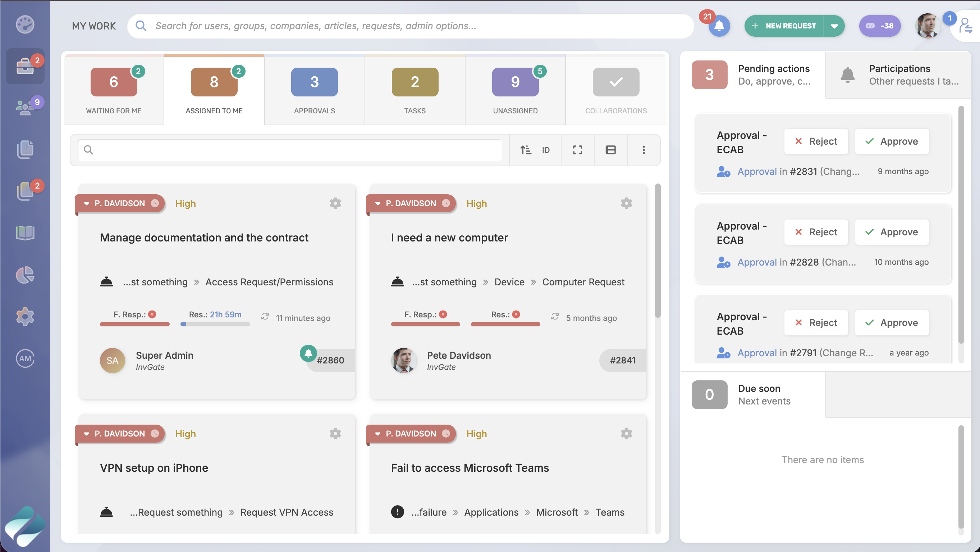Click the notification bell showing 21
The width and height of the screenshot is (980, 552).
[x=719, y=26]
